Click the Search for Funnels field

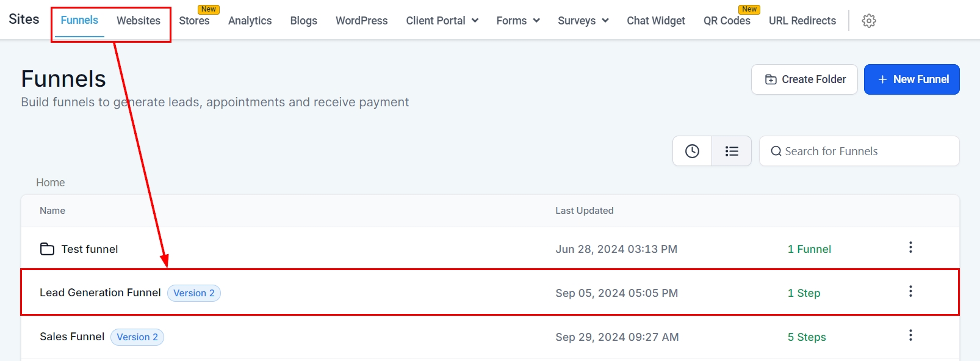click(859, 151)
